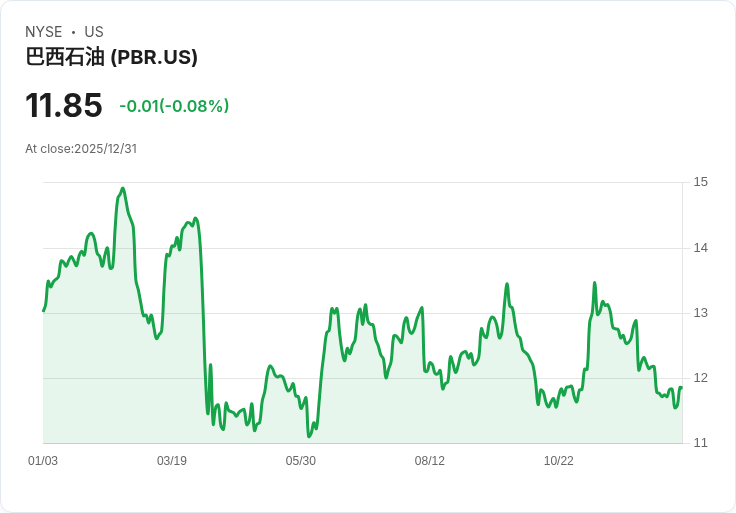Select the 08/12 date on x-axis
This screenshot has width=736, height=513.
click(429, 461)
